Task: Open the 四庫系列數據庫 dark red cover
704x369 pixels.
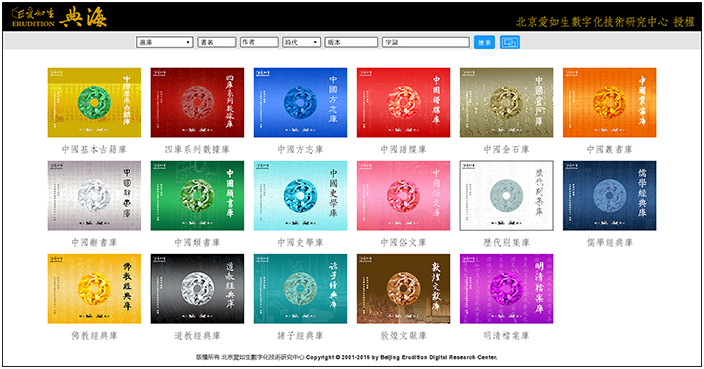Action: tap(198, 103)
